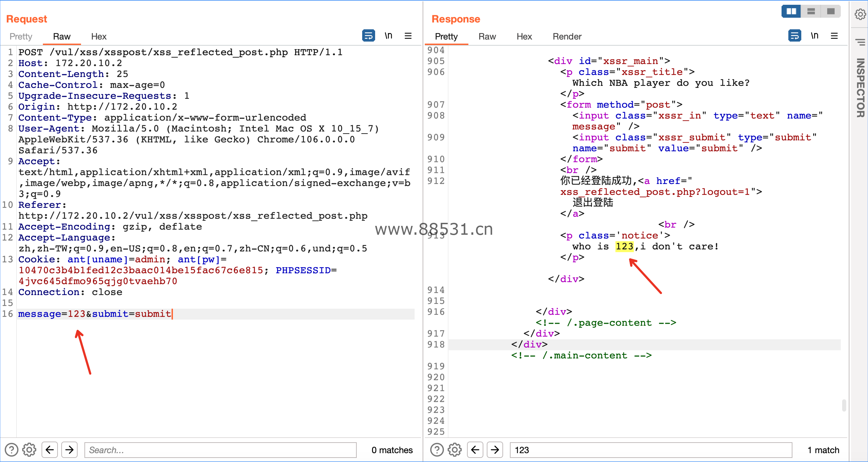Switch to Request Hex tab
Viewport: 868px width, 462px height.
pos(99,36)
